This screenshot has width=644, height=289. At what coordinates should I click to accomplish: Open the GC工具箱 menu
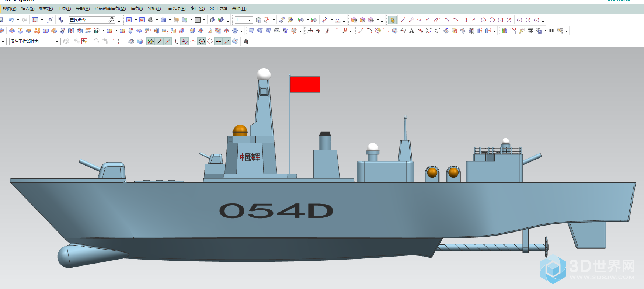pyautogui.click(x=219, y=8)
